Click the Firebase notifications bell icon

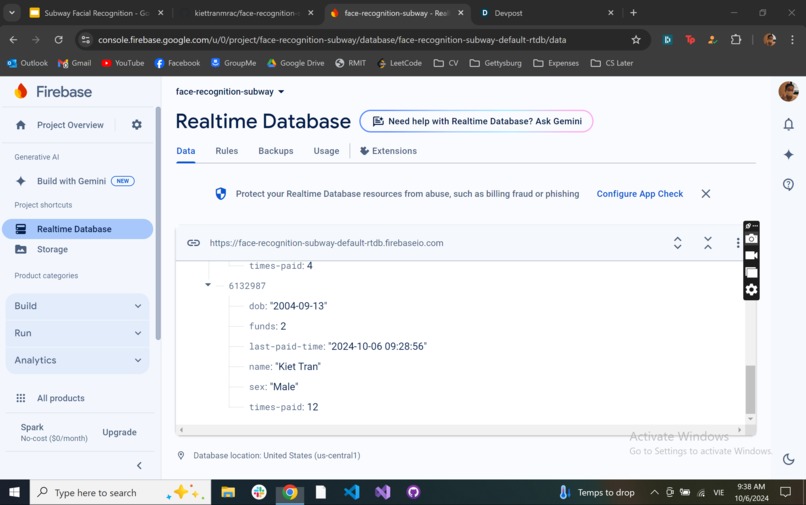(789, 124)
